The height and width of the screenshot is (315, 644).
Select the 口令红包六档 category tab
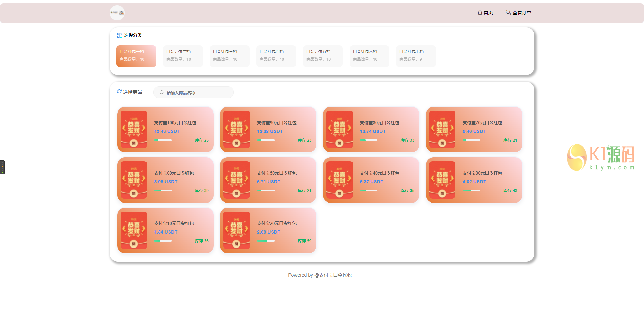coord(369,56)
